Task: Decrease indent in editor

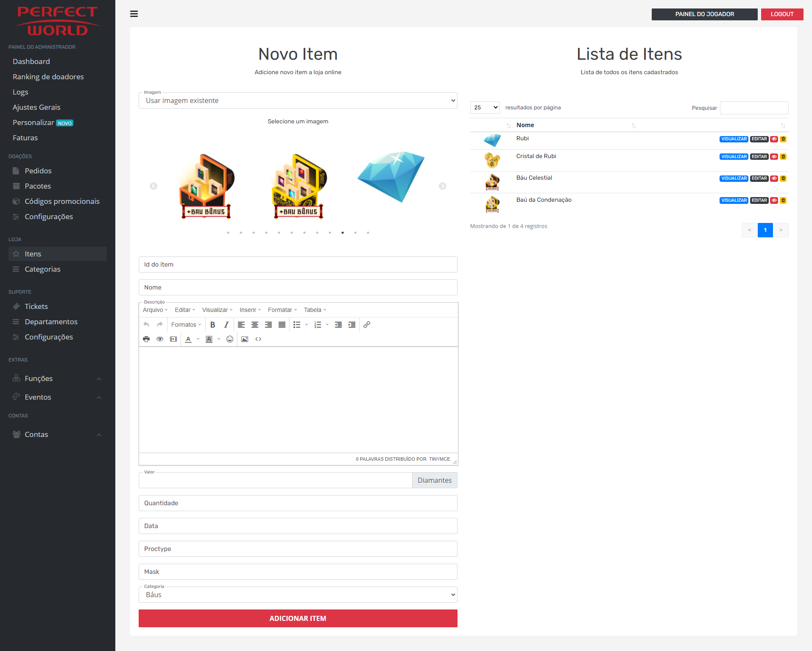Action: [338, 325]
